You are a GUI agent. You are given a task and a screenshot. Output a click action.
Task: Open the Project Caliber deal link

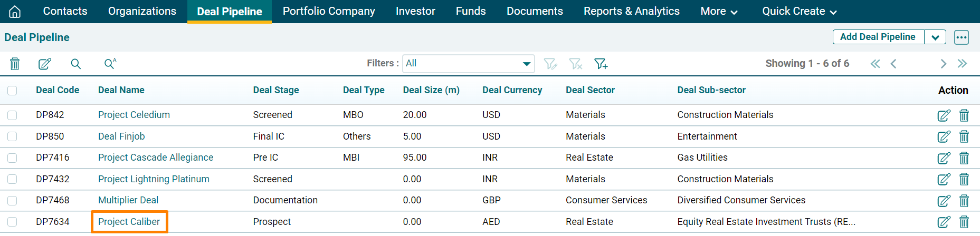pyautogui.click(x=129, y=222)
